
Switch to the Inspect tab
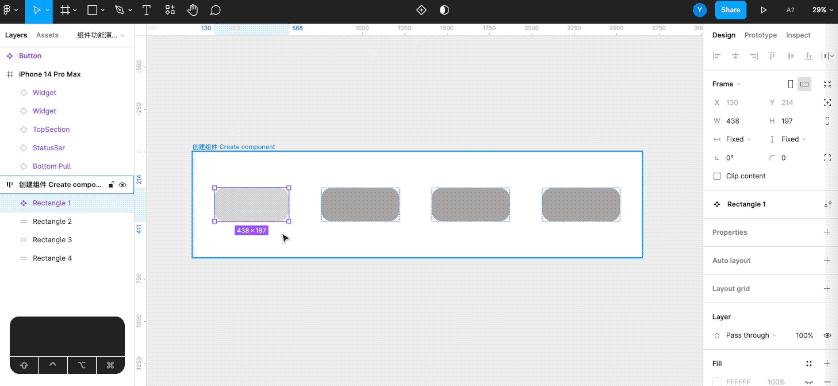798,35
